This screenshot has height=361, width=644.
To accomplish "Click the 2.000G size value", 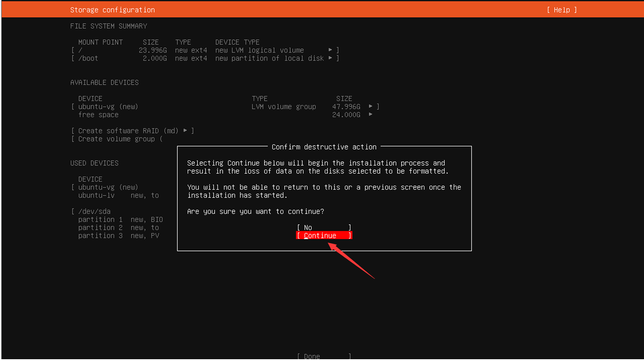I will point(155,58).
